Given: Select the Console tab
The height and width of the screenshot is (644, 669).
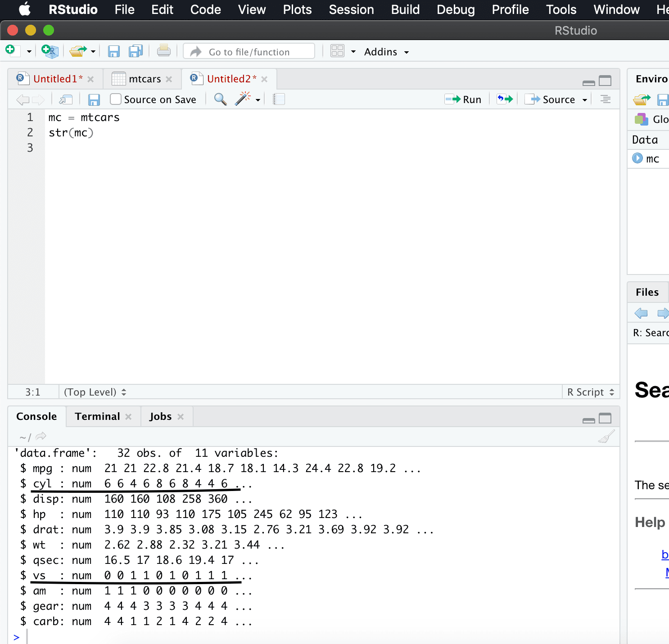Looking at the screenshot, I should pos(36,416).
